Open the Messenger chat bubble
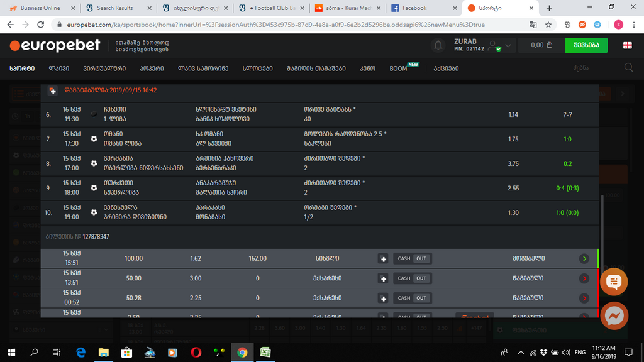 click(x=614, y=316)
